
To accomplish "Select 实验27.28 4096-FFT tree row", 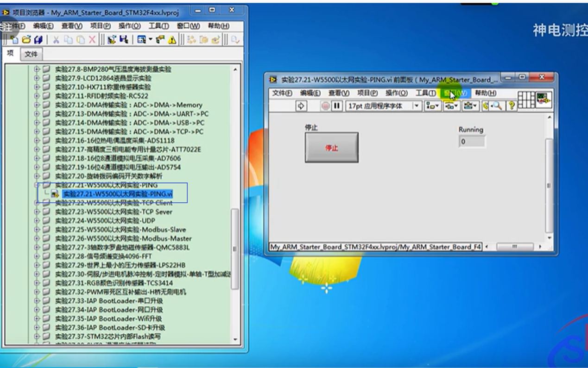I will [103, 256].
